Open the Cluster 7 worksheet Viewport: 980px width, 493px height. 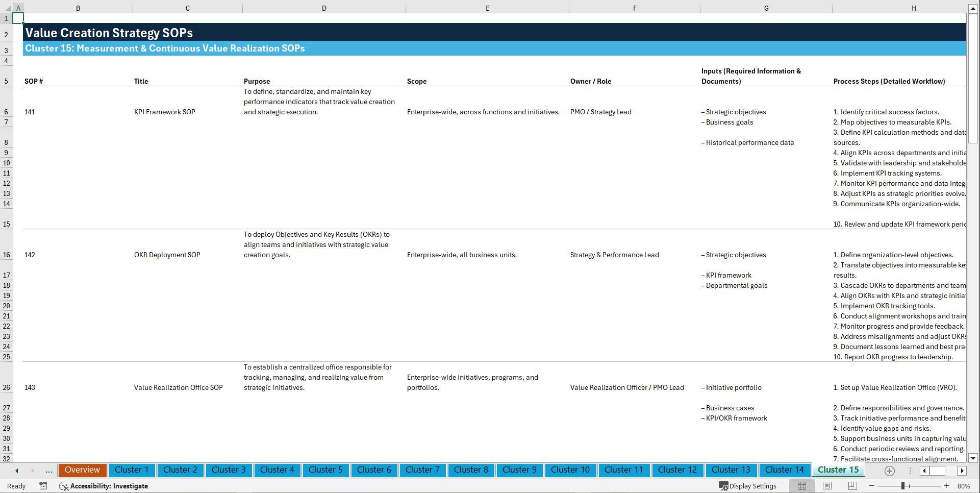[x=422, y=470]
